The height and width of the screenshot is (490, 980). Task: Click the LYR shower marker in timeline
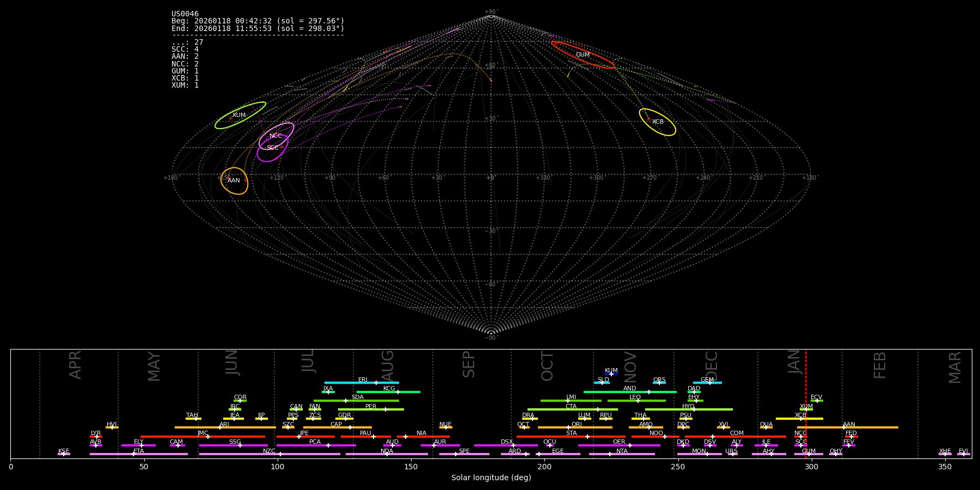click(x=96, y=437)
